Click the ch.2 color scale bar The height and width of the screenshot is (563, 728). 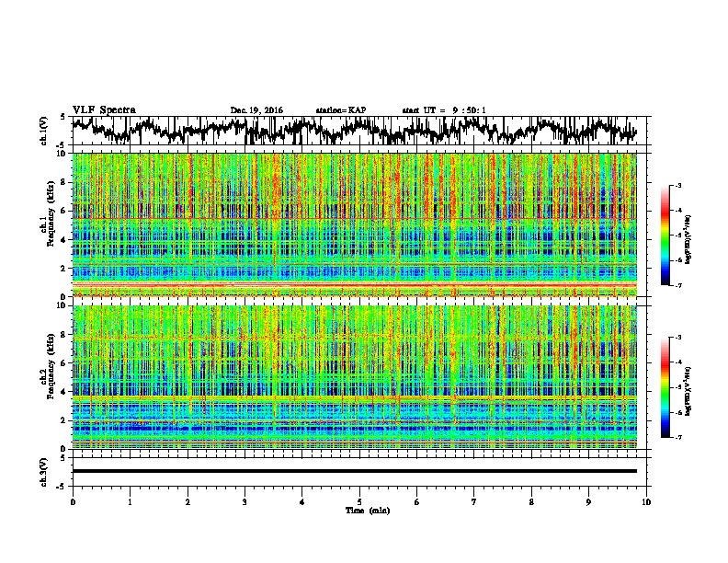(665, 387)
